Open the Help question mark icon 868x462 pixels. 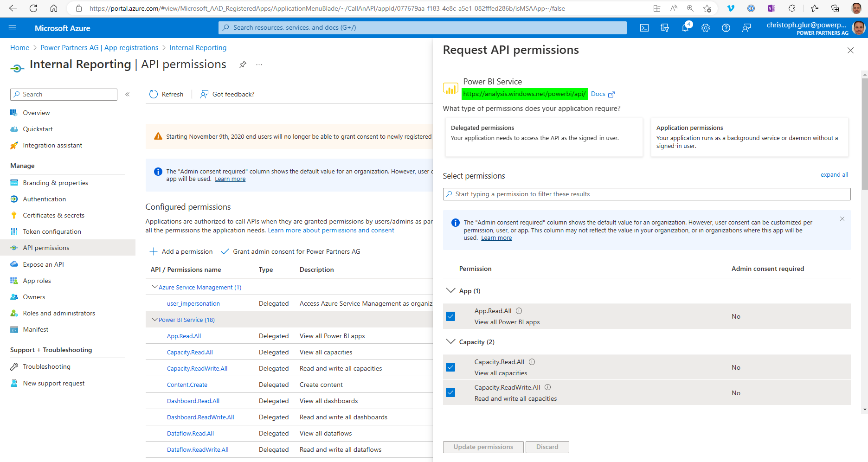tap(726, 28)
